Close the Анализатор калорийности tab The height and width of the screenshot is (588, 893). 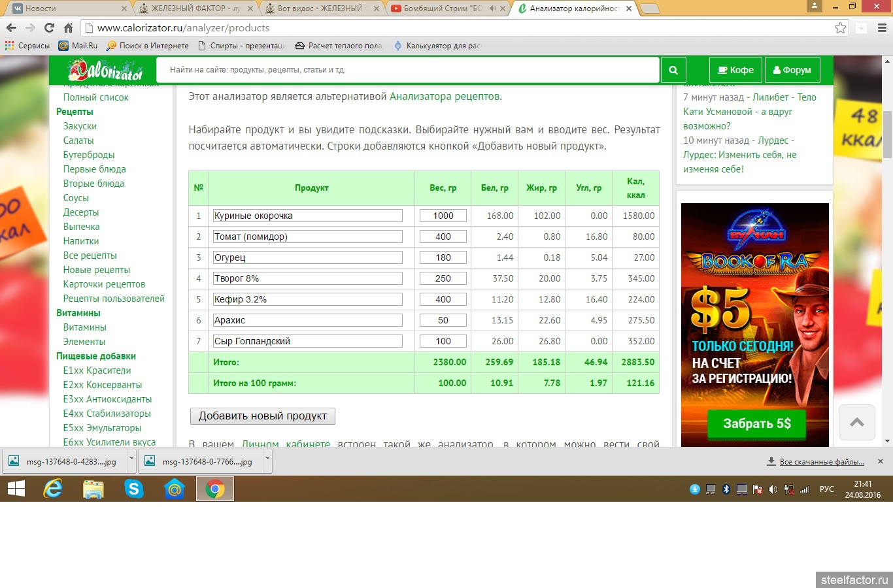[x=629, y=8]
